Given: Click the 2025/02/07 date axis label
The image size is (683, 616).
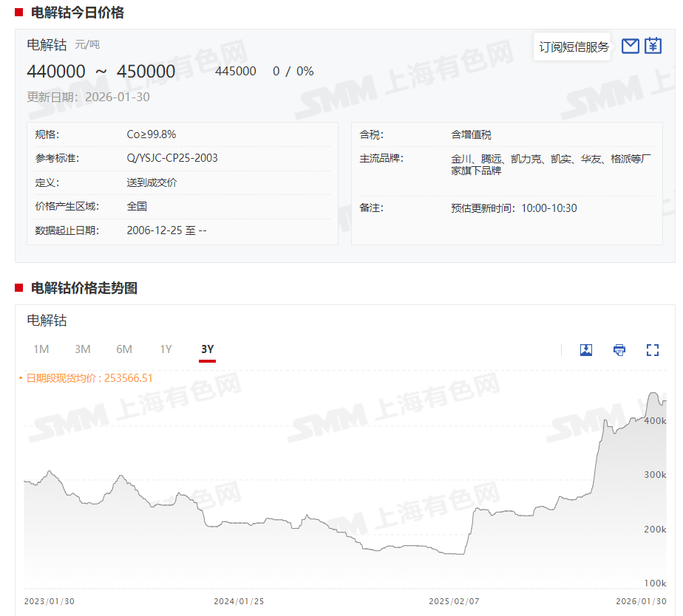Looking at the screenshot, I should (x=454, y=601).
